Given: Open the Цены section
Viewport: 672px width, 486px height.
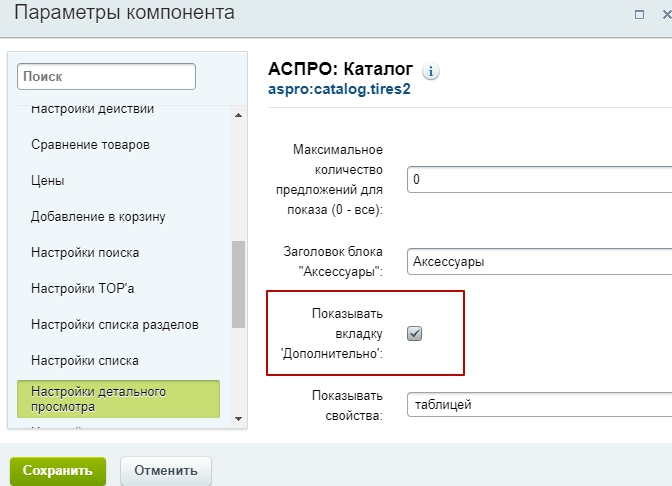Looking at the screenshot, I should click(48, 180).
